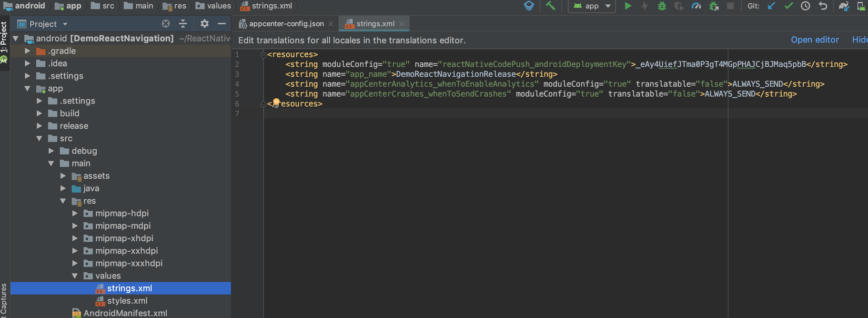Click Collapse All icon in Project panel
The height and width of the screenshot is (318, 868).
183,24
